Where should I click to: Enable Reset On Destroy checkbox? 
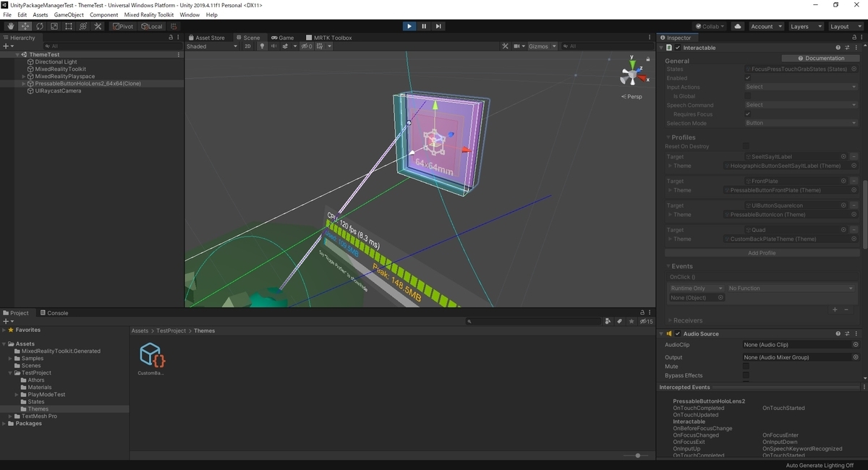pos(747,146)
